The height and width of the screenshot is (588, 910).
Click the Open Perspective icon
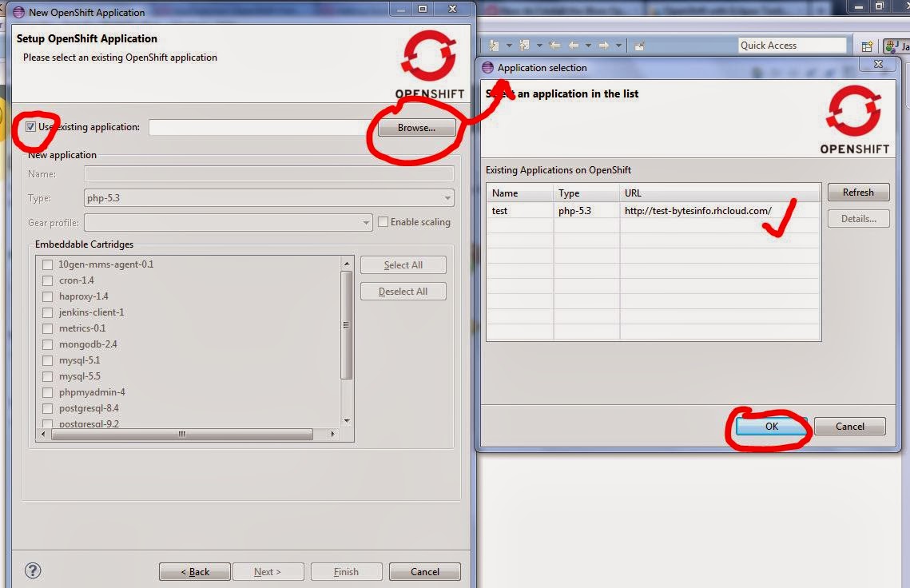pos(867,46)
